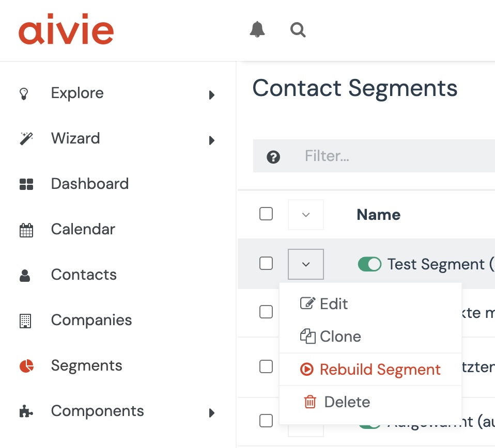Toggle the select-all checkbox in header
The height and width of the screenshot is (448, 495).
click(x=266, y=214)
